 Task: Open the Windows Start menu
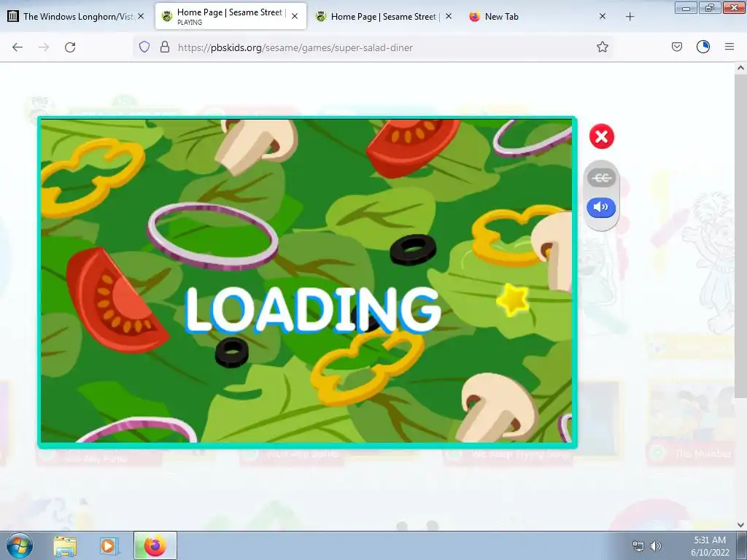pos(20,545)
